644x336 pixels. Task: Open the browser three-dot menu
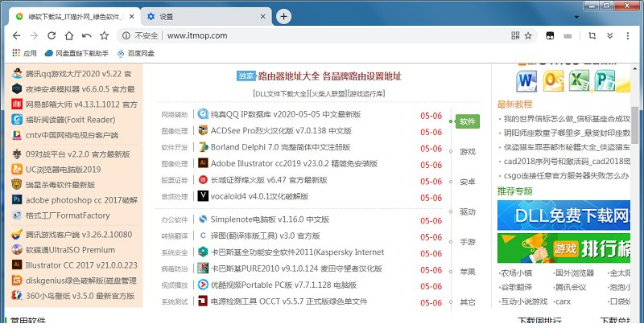[x=628, y=35]
